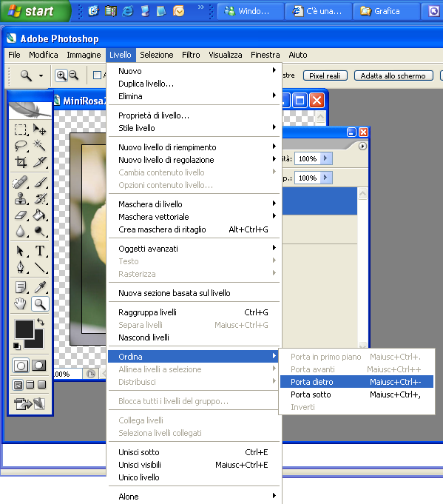Expand Nuovo livello di riempimento submenu
Screen dimensions: 443x504
(194, 147)
